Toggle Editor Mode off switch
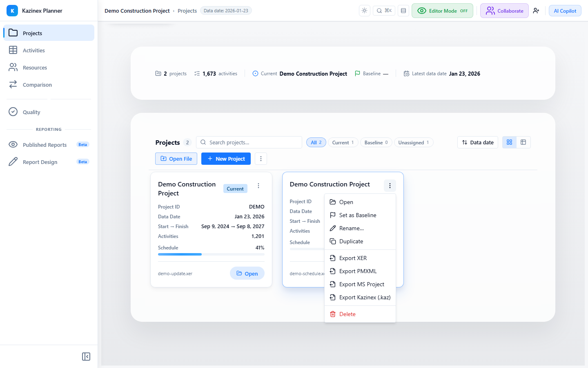 (442, 11)
